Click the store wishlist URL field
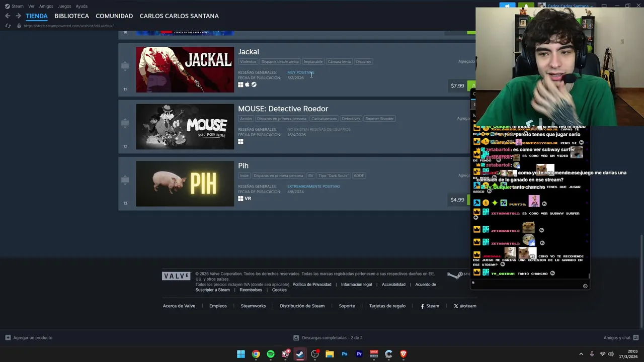 coord(68,26)
